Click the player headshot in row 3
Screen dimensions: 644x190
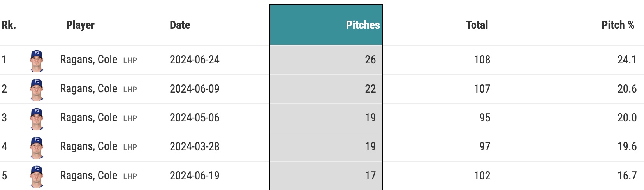(x=37, y=118)
